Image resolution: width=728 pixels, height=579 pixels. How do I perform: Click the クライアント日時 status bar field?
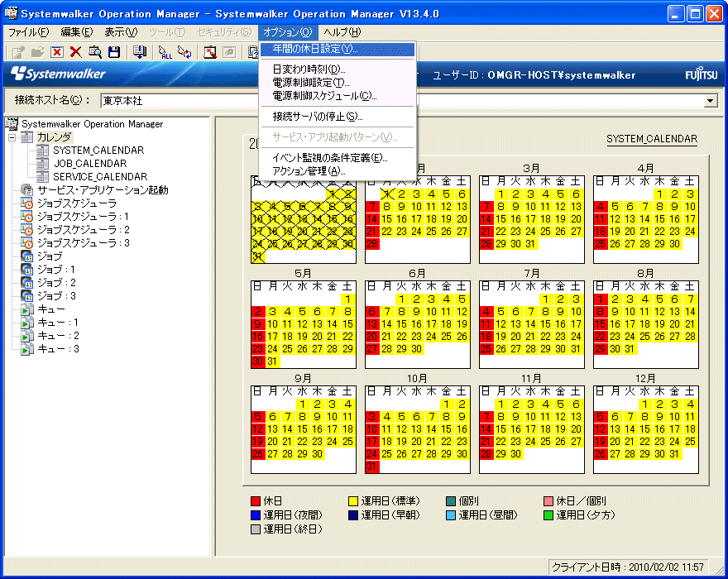click(628, 567)
